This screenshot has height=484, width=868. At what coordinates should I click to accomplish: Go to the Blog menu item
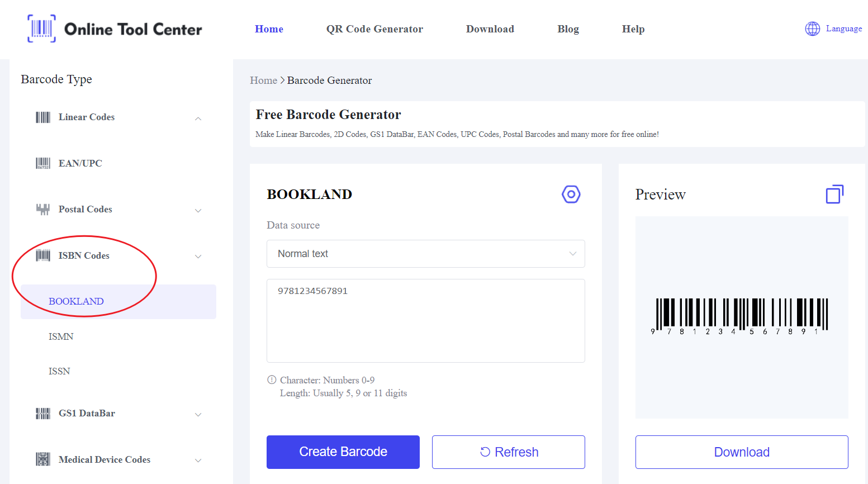tap(568, 29)
